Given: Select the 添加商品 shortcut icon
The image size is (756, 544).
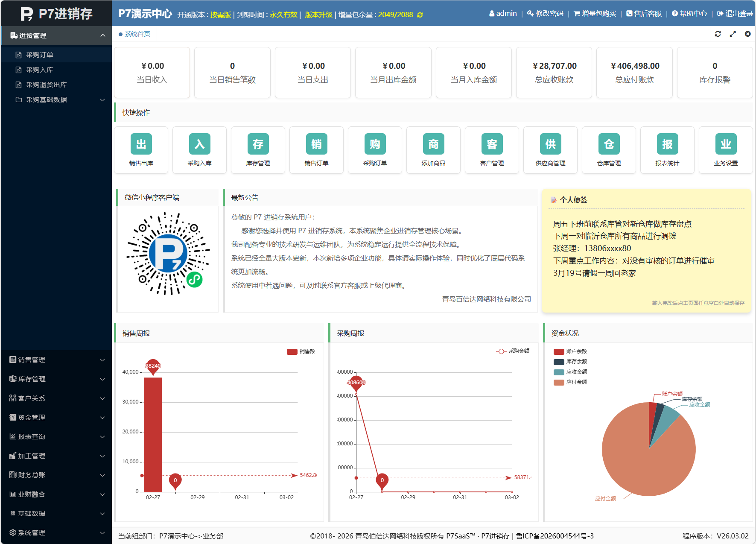Looking at the screenshot, I should point(433,145).
